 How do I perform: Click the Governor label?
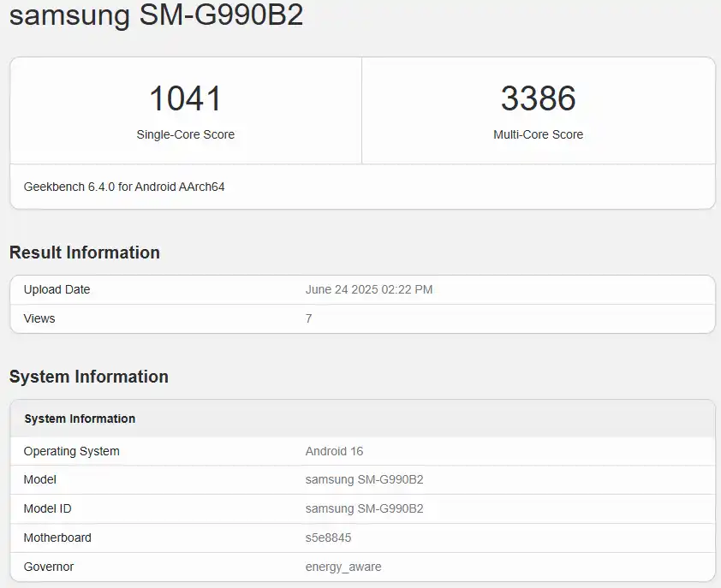pos(49,567)
